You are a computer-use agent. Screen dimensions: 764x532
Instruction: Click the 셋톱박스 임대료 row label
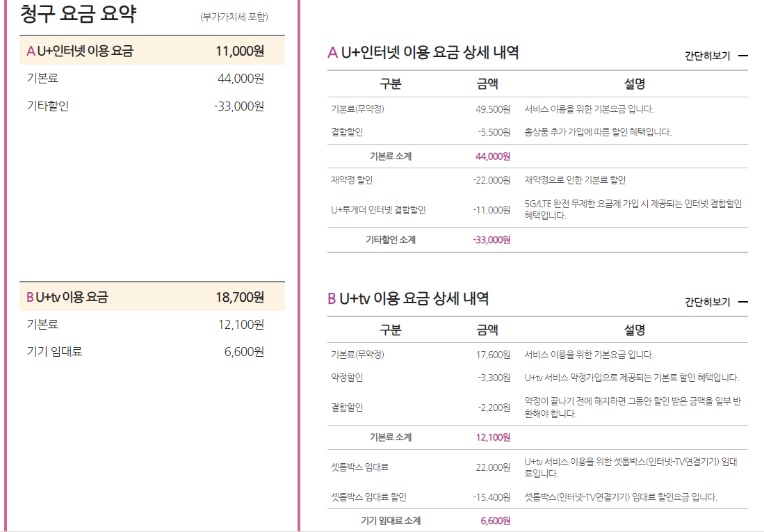coord(359,467)
